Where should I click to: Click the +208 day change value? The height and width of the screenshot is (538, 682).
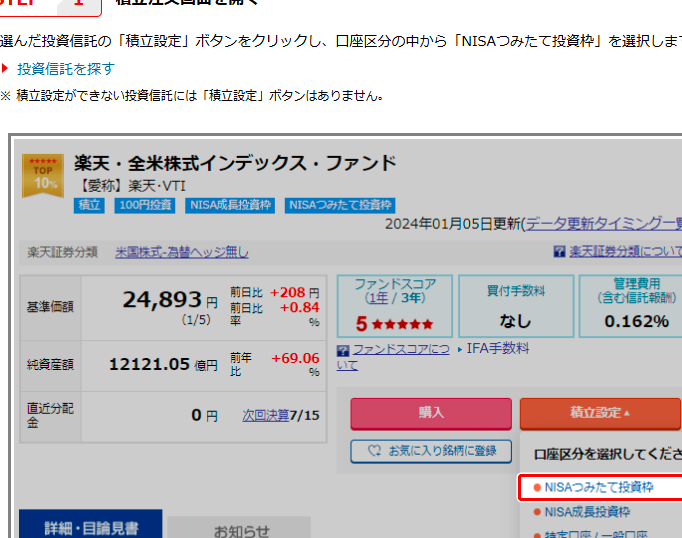pyautogui.click(x=288, y=292)
